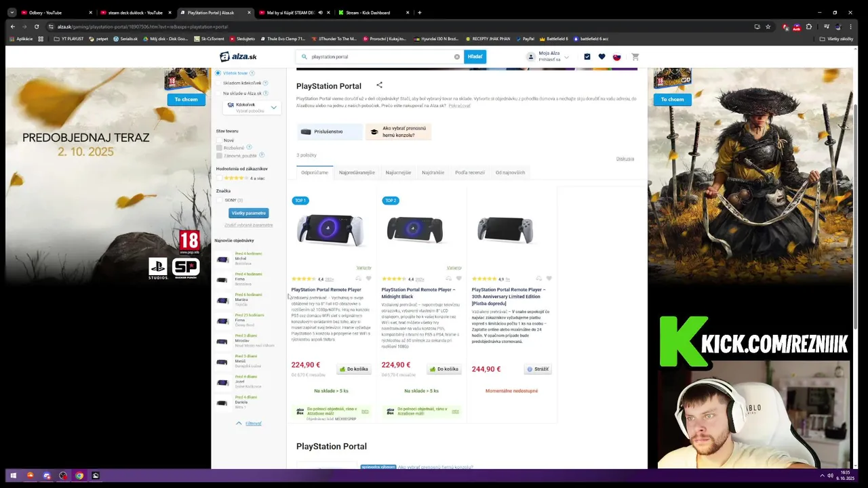The width and height of the screenshot is (868, 488).
Task: Go back in the Chrome browser
Action: [12, 26]
